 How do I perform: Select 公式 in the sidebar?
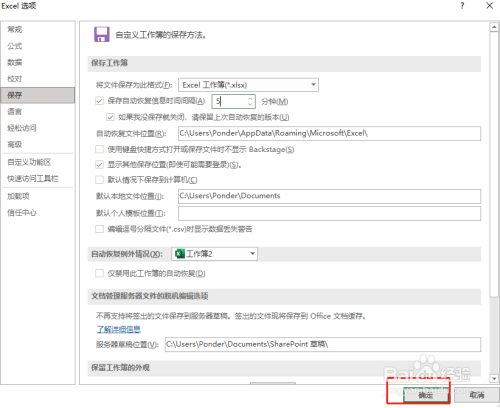tap(15, 46)
